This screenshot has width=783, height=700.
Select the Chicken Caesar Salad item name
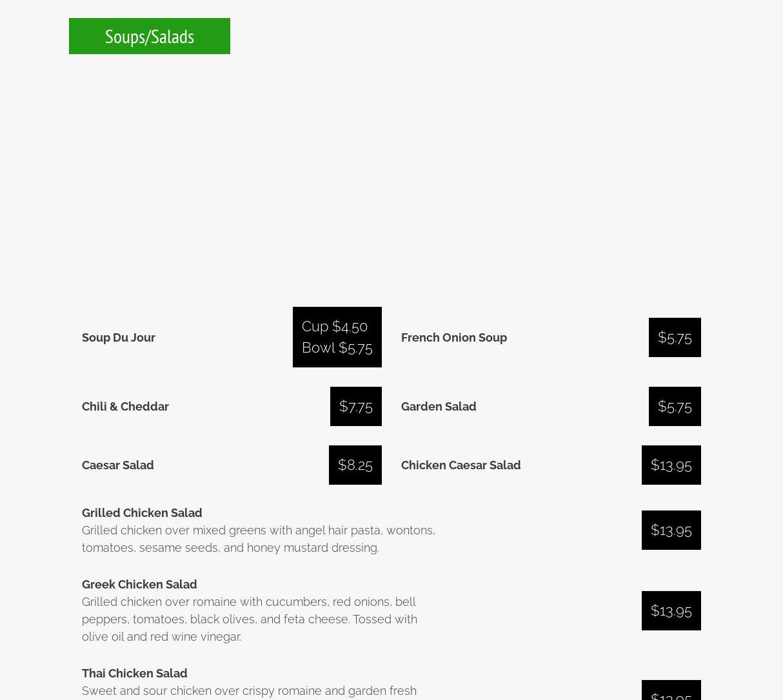pyautogui.click(x=461, y=465)
